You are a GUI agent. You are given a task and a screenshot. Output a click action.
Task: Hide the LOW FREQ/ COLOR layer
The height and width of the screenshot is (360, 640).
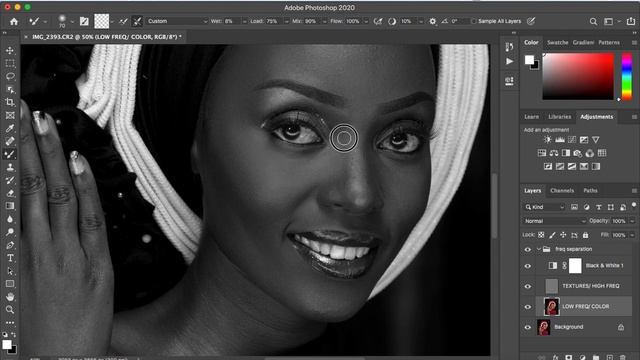coord(527,307)
